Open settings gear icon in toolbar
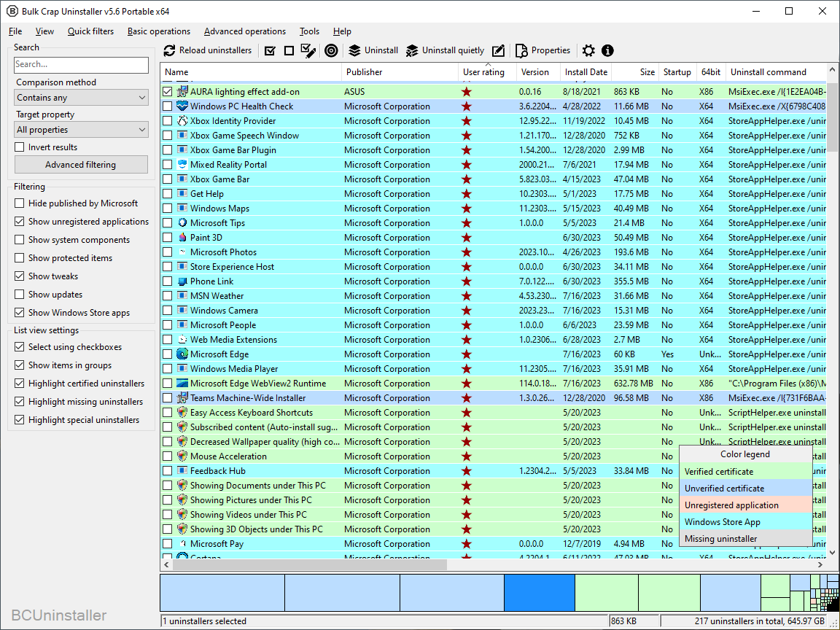This screenshot has width=840, height=630. pos(588,50)
